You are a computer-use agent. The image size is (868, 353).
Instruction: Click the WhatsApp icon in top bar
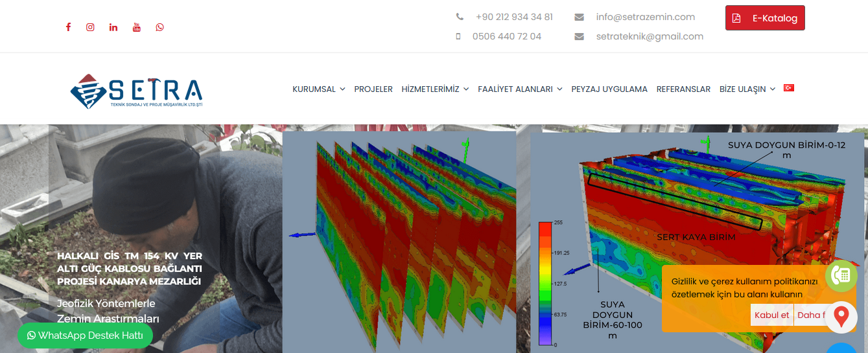point(159,27)
